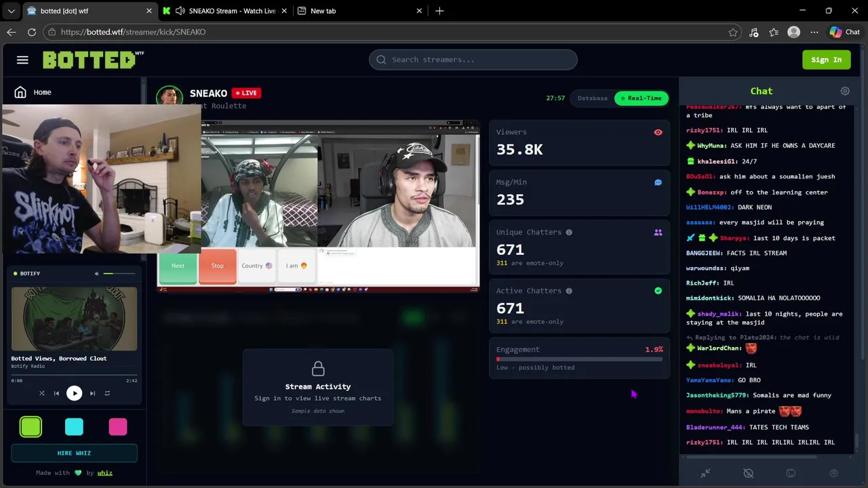The image size is (868, 488).
Task: Click chat username Jasontheking5779
Action: click(717, 395)
